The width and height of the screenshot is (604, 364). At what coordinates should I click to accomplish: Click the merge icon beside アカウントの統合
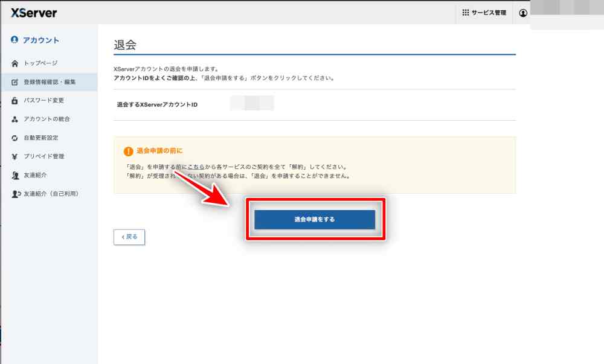[15, 120]
